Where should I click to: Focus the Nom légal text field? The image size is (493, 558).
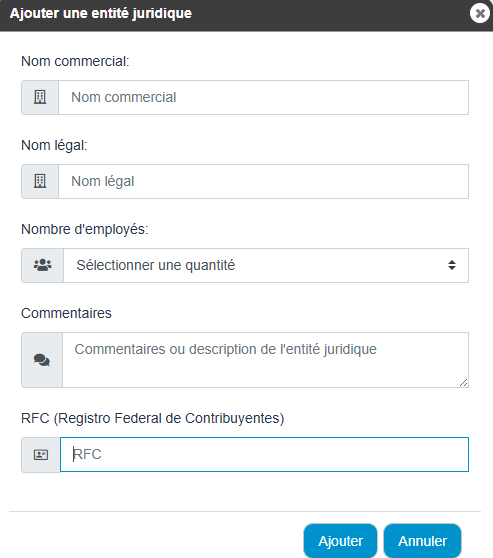(263, 181)
